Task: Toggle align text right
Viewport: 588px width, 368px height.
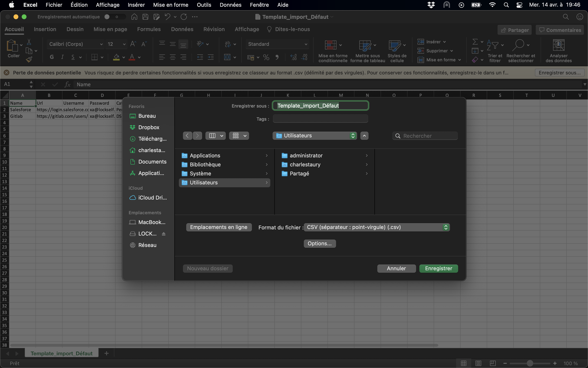Action: 184,57
